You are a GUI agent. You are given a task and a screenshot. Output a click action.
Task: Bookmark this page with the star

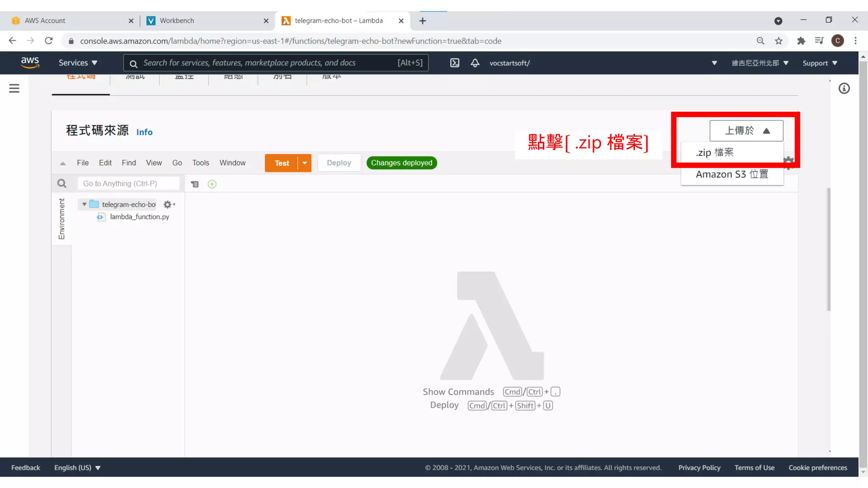779,41
